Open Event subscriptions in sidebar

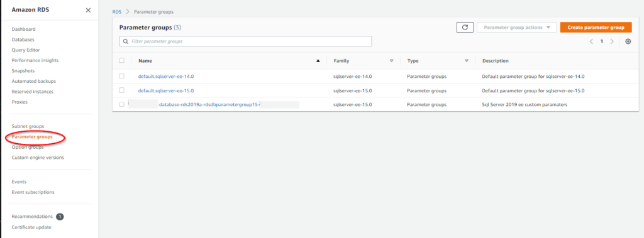tap(33, 192)
